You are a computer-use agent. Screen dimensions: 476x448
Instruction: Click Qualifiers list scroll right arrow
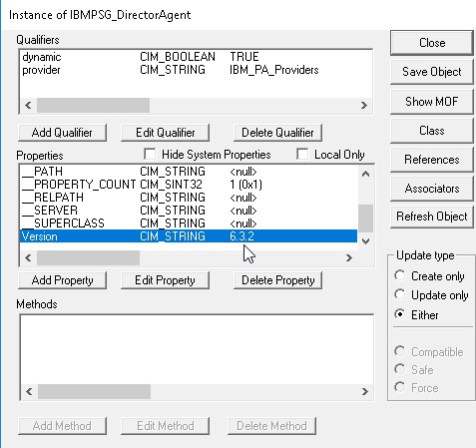point(364,106)
